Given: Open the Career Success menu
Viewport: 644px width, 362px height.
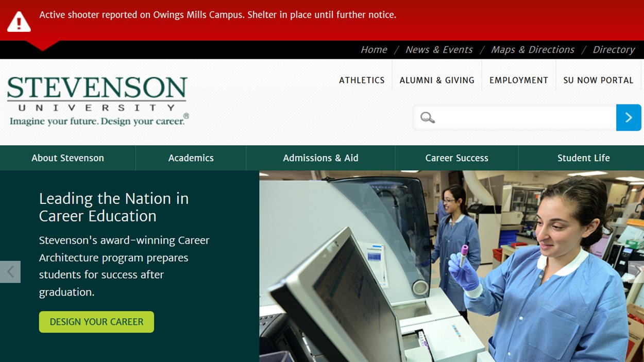Looking at the screenshot, I should click(x=456, y=158).
